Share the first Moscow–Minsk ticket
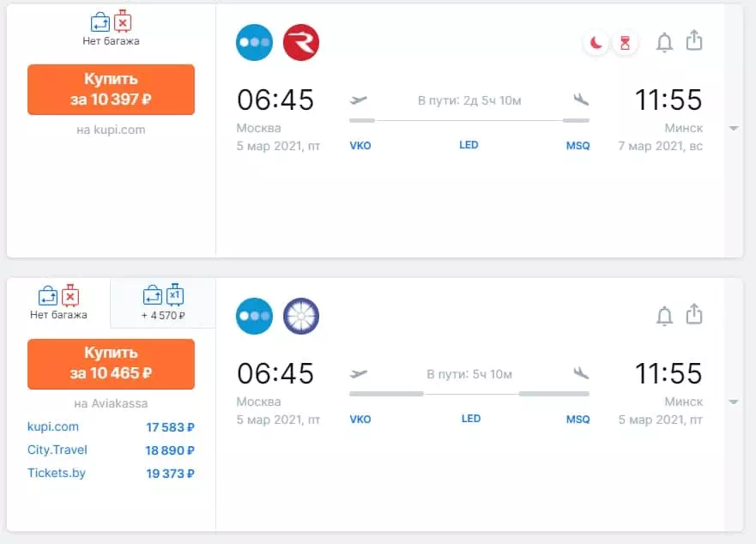756x544 pixels. [x=694, y=41]
